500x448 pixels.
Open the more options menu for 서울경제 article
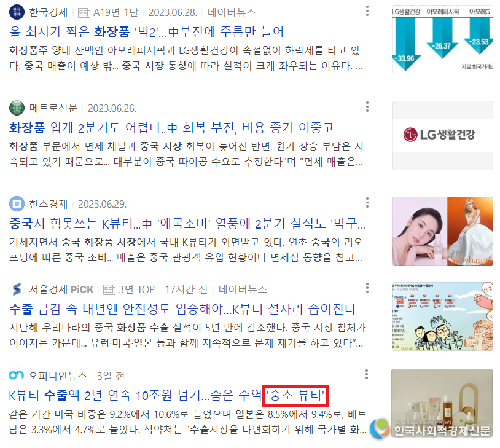tap(367, 288)
